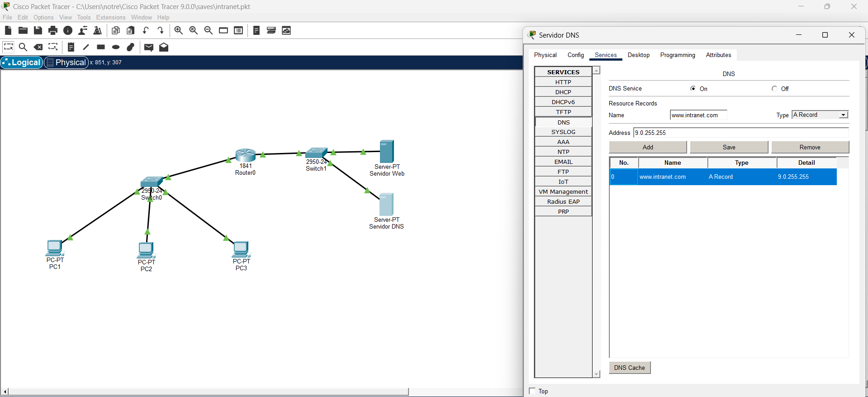Screen dimensions: 868x397
Task: Open the User Profile icon
Action: pyautogui.click(x=83, y=30)
